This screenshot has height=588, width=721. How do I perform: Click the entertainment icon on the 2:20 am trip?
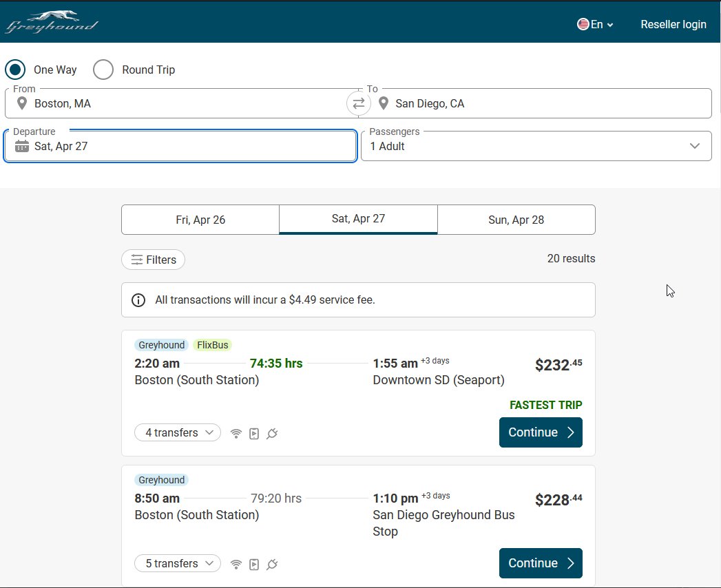click(254, 434)
